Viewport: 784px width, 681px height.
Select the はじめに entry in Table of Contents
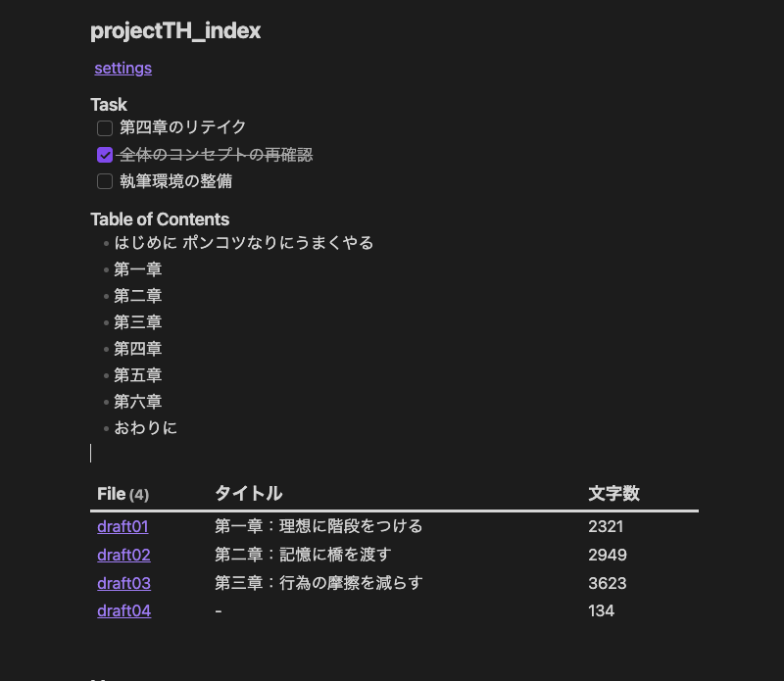pos(244,242)
